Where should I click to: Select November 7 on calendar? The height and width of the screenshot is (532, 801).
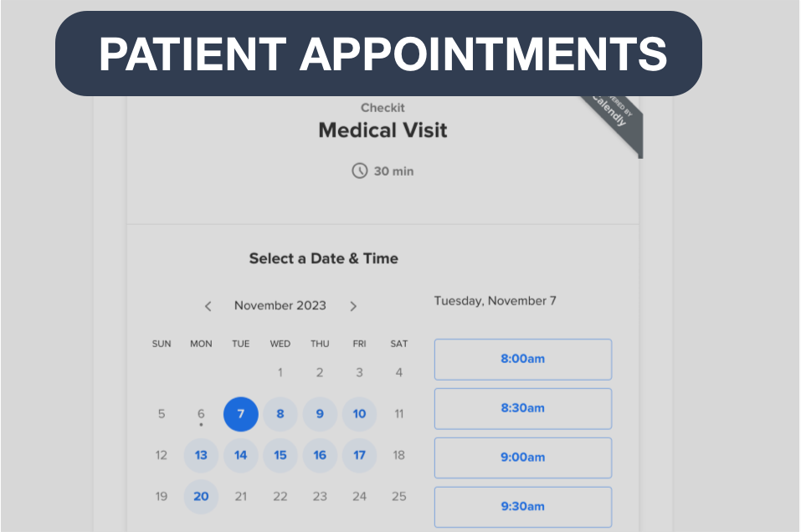[x=240, y=414]
